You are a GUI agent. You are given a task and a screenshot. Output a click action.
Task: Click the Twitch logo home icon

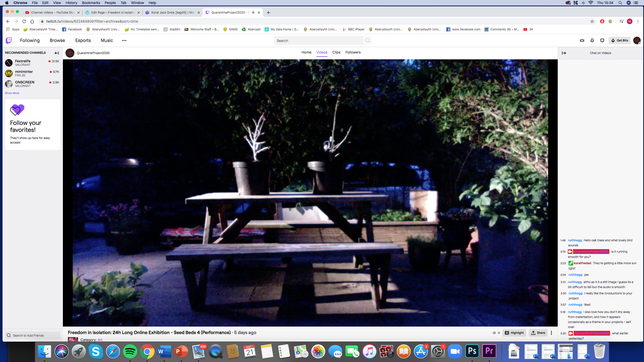(9, 40)
